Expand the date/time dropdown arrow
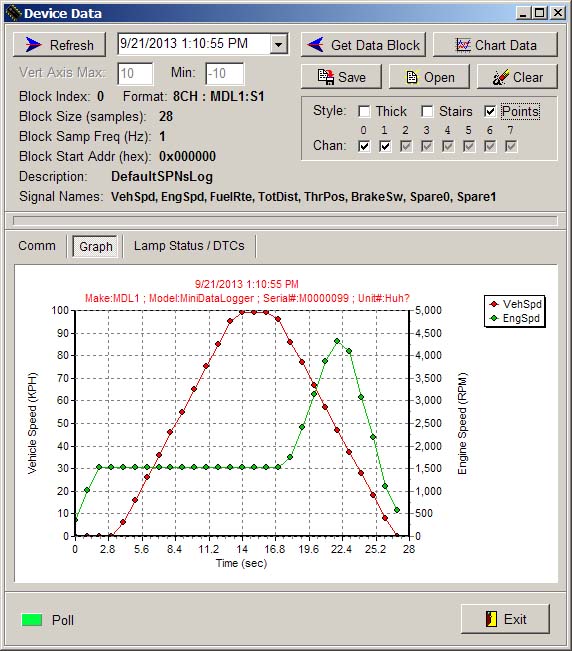The height and width of the screenshot is (651, 572). pyautogui.click(x=279, y=44)
